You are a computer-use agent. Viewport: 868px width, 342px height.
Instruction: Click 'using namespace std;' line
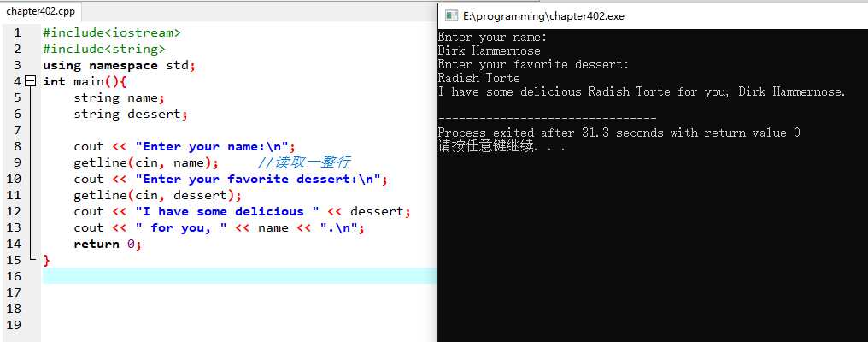point(119,65)
